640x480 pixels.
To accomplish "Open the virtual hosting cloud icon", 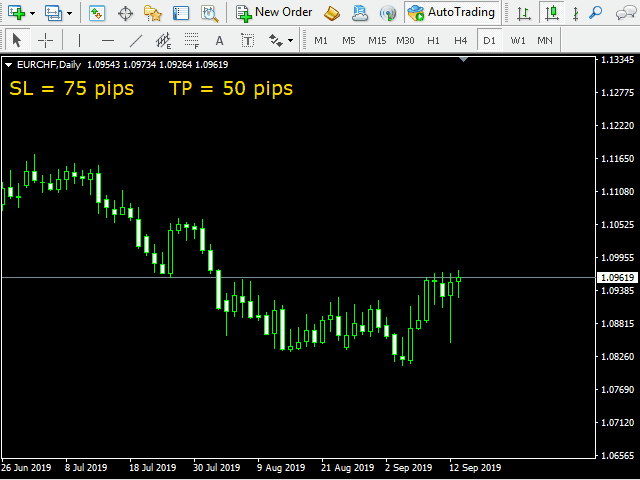I will 360,13.
